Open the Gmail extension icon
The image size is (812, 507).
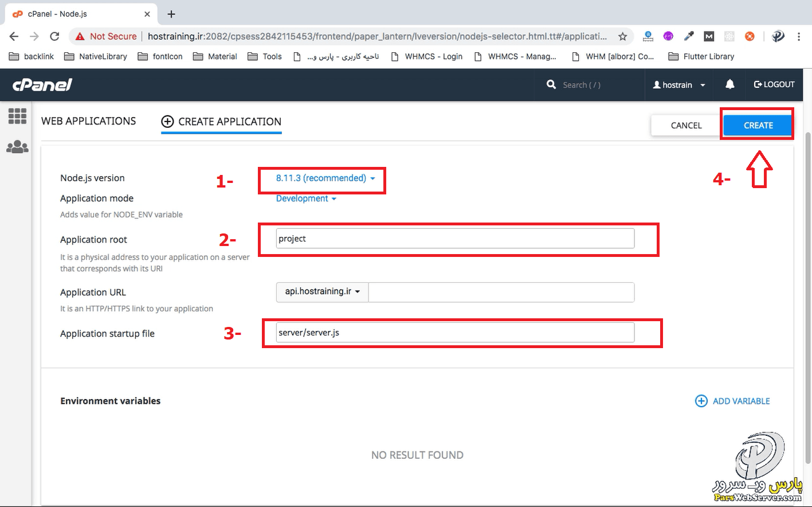coord(709,36)
